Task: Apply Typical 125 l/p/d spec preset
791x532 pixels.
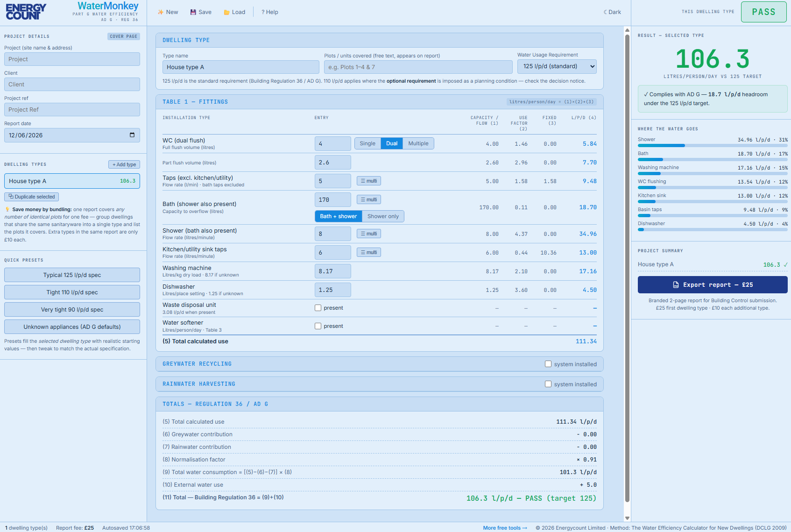Action: tap(72, 275)
